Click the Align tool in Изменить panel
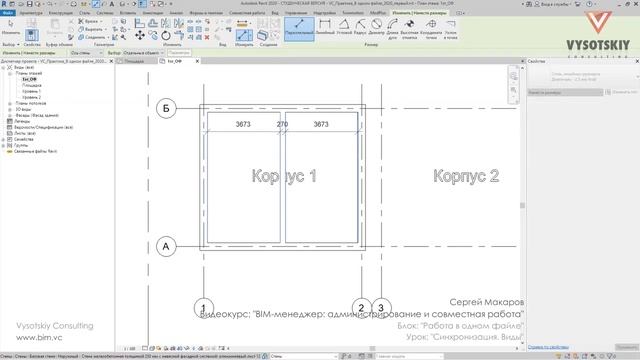The image size is (640, 360). coord(140,23)
